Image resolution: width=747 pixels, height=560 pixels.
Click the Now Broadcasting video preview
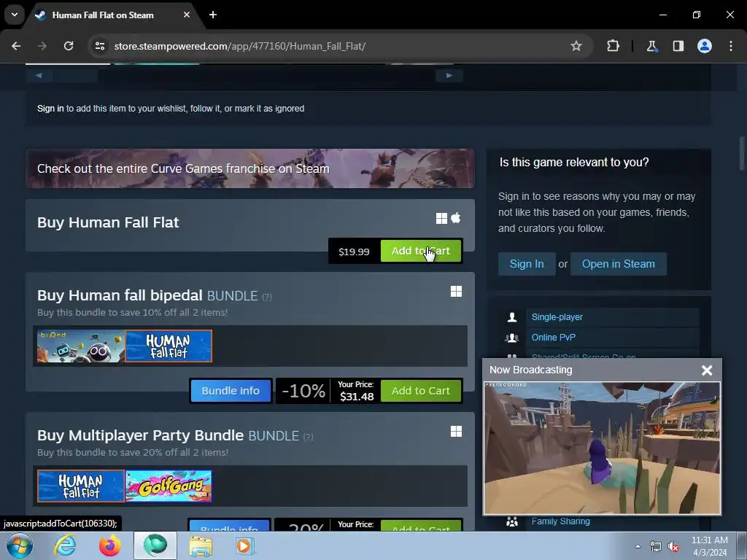(602, 448)
